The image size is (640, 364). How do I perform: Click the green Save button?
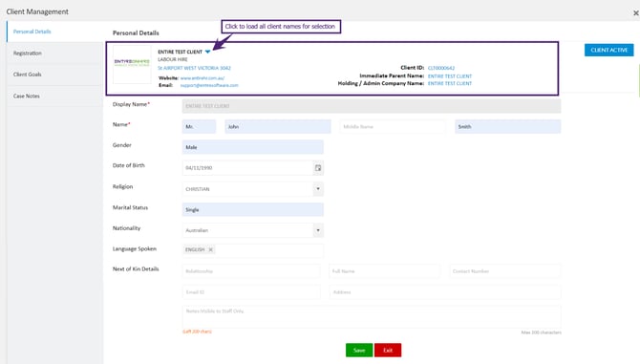tap(359, 350)
